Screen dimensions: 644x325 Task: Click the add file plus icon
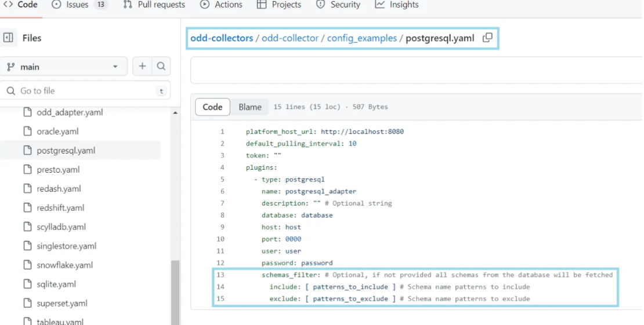click(142, 67)
